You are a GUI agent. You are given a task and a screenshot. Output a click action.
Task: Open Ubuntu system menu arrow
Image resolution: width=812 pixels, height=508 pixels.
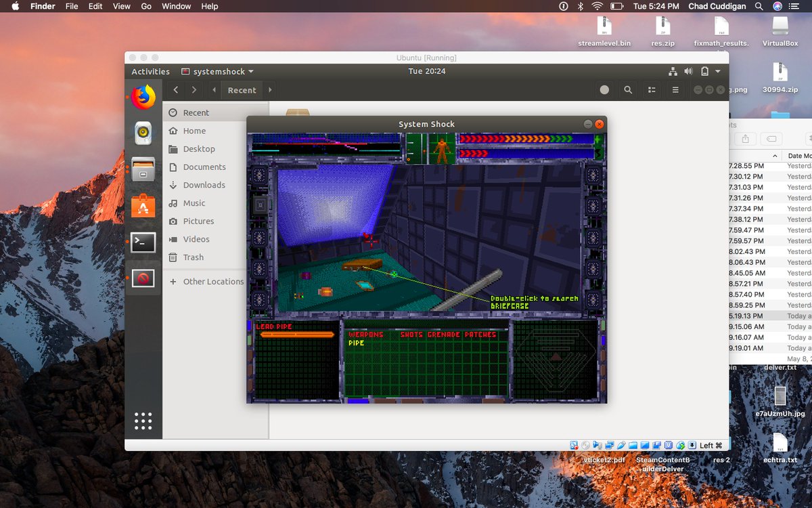(x=717, y=71)
